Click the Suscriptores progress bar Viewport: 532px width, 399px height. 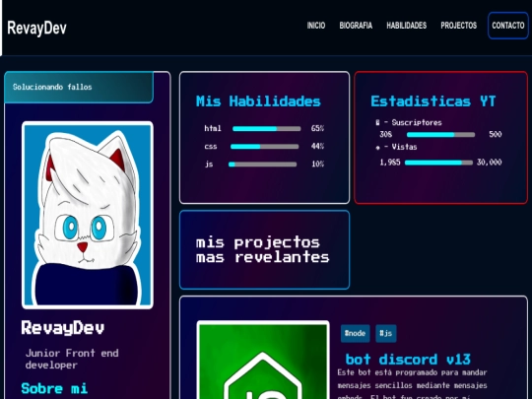(x=440, y=135)
